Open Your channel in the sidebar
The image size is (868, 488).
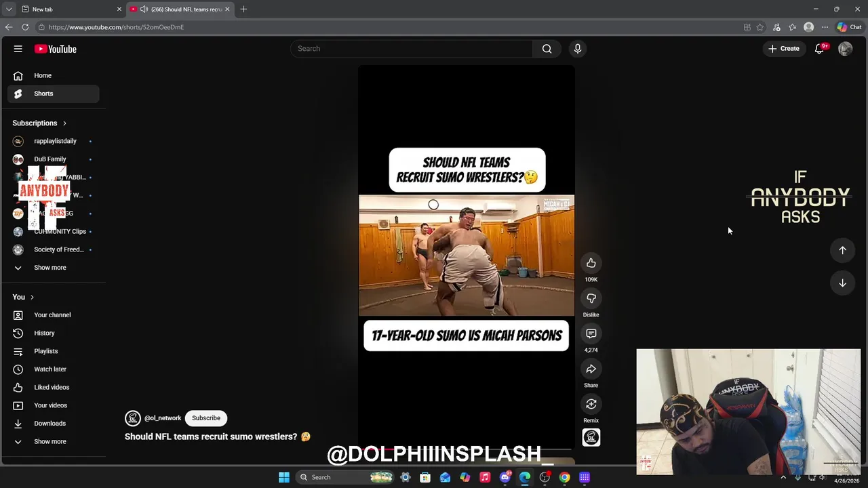coord(53,315)
